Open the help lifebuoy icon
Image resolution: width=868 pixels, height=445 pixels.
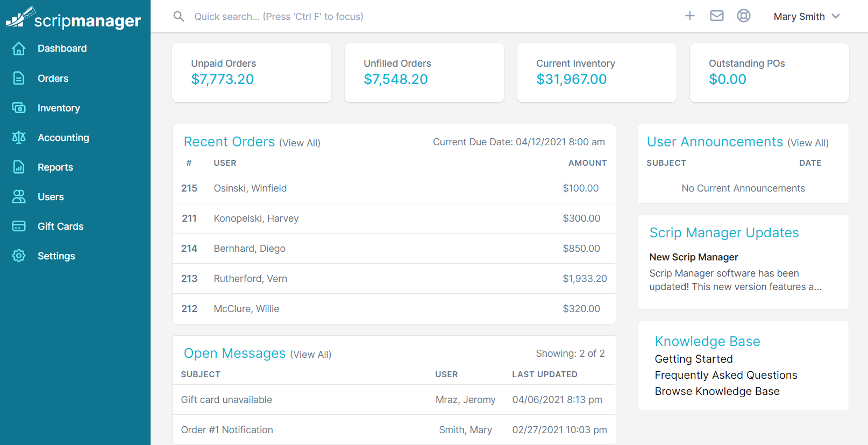(743, 16)
